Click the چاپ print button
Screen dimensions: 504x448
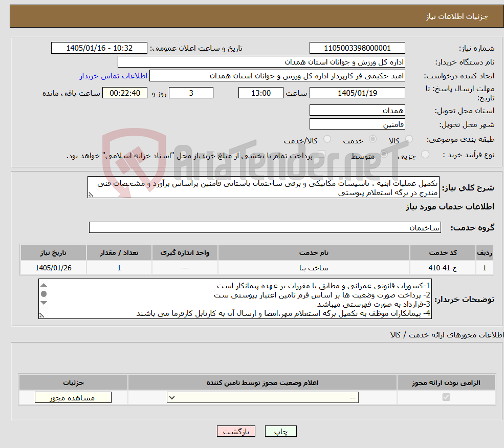tap(280, 431)
